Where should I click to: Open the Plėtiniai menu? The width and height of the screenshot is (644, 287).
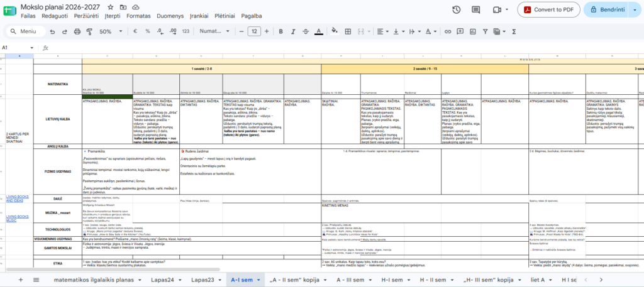tap(225, 16)
